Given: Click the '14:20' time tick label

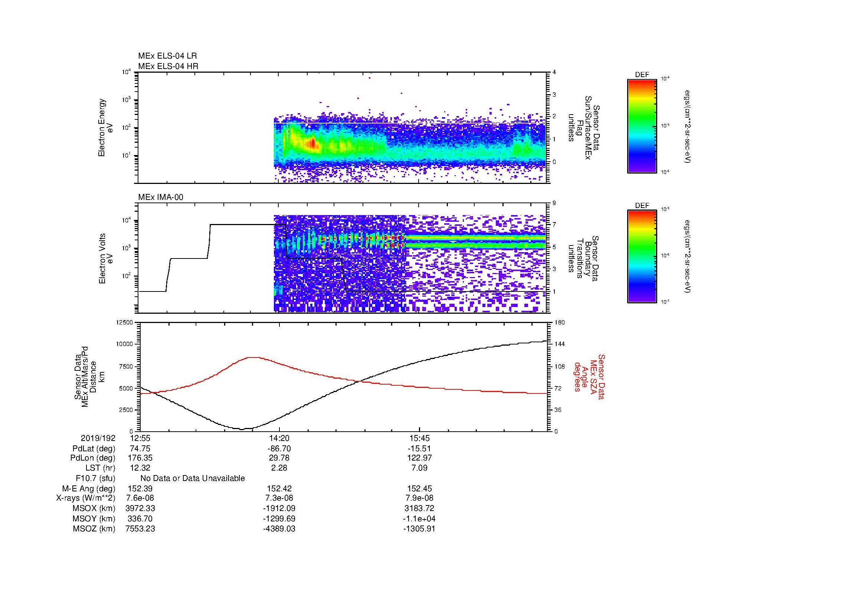Looking at the screenshot, I should point(279,438).
